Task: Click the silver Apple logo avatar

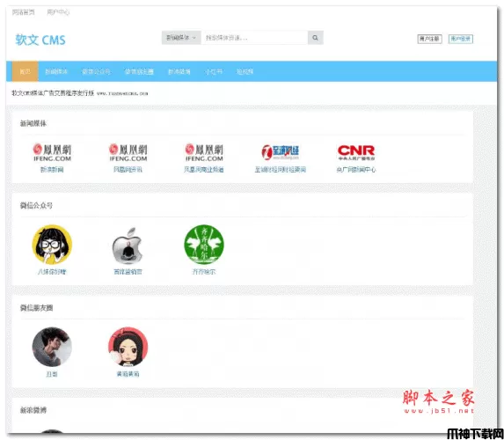Action: (x=128, y=246)
